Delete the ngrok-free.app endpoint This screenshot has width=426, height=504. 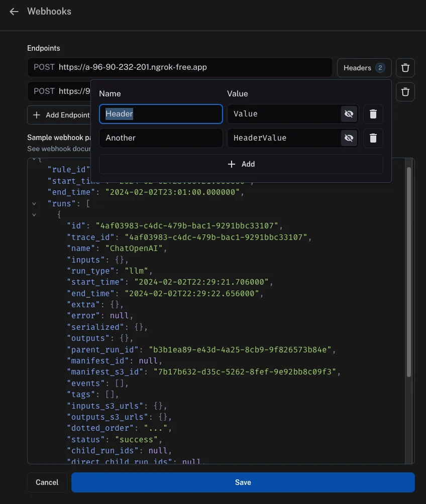pyautogui.click(x=405, y=68)
